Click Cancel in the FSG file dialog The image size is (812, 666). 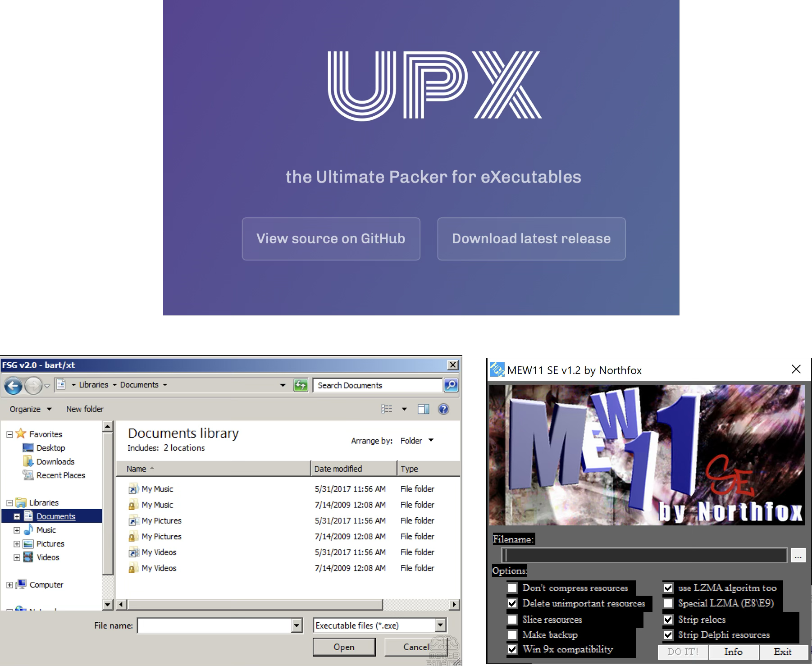pyautogui.click(x=416, y=647)
